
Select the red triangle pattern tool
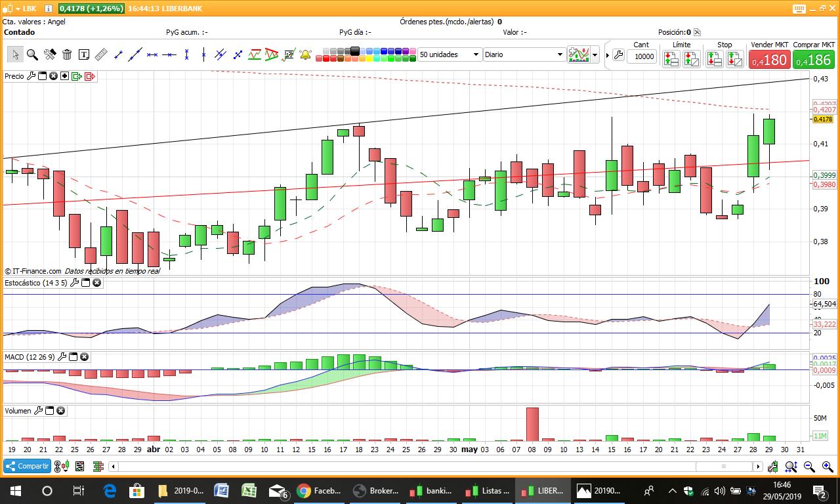(272, 54)
